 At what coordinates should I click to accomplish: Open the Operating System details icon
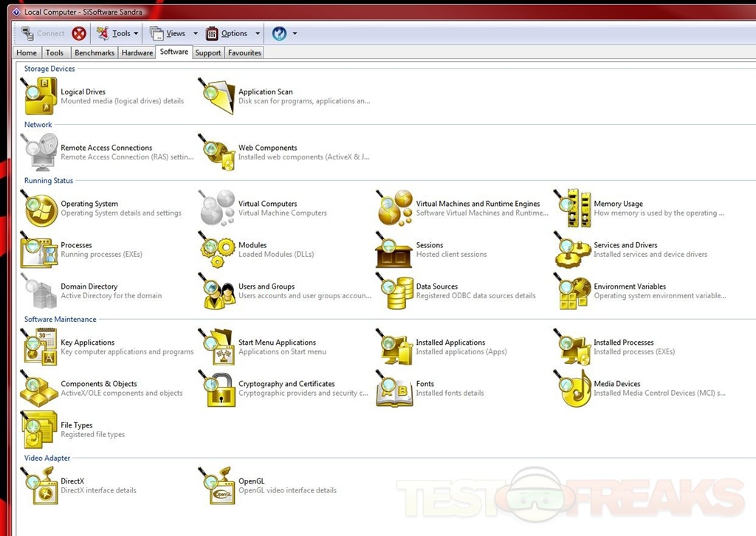[40, 209]
